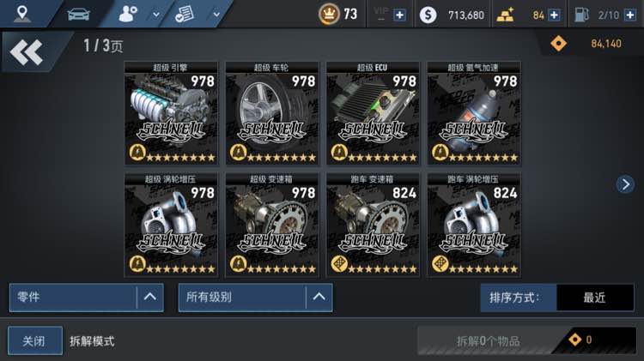This screenshot has width=644, height=361.
Task: Go to next page of parts
Action: [625, 184]
